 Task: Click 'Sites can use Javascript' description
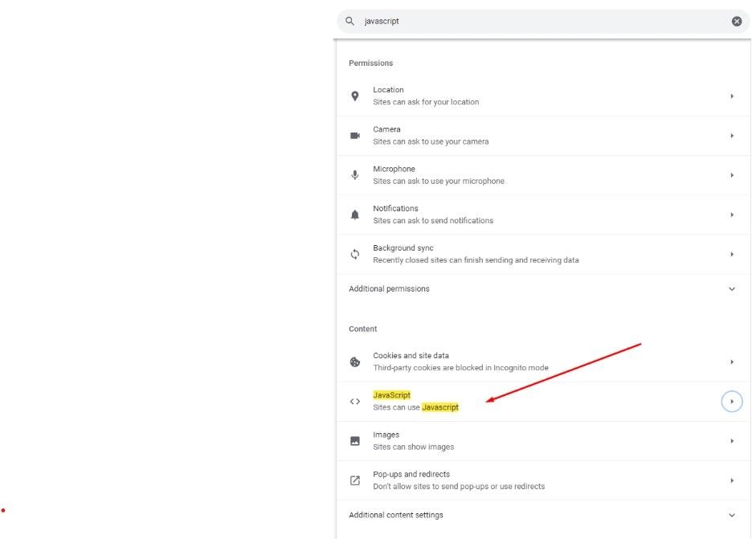[415, 407]
